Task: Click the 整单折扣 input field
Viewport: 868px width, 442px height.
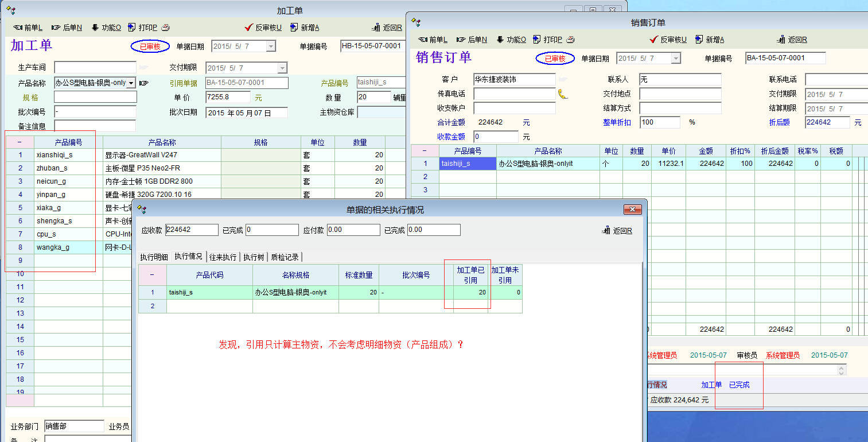Action: [x=660, y=122]
